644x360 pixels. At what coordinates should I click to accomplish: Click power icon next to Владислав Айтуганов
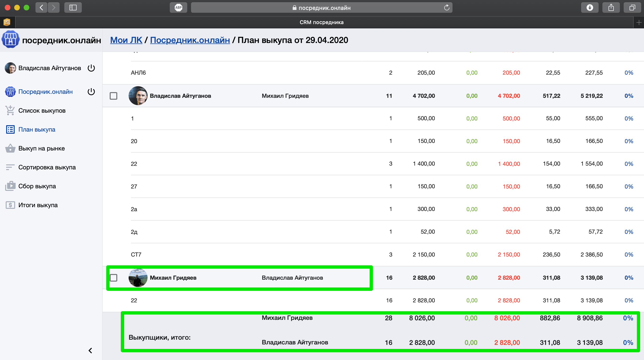coord(91,68)
